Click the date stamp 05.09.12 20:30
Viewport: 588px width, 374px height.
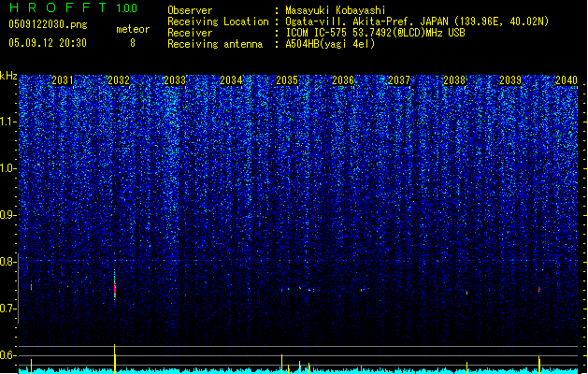point(48,43)
